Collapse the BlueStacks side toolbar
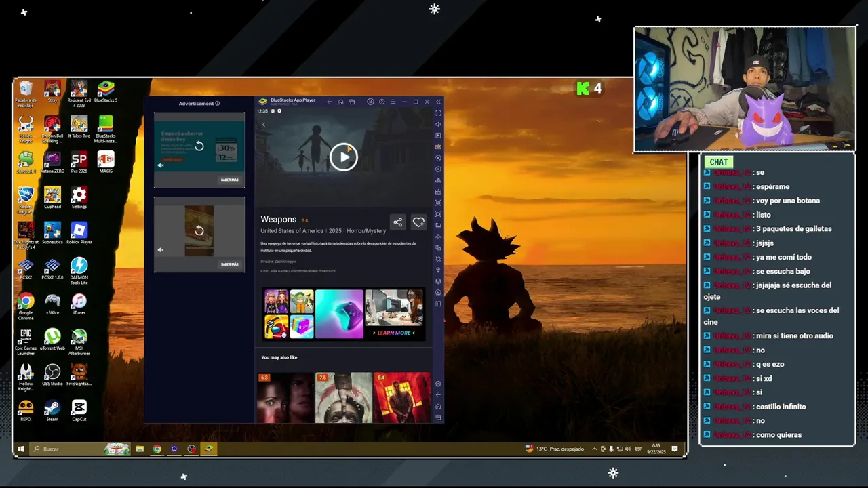Viewport: 868px width, 488px height. click(x=438, y=102)
